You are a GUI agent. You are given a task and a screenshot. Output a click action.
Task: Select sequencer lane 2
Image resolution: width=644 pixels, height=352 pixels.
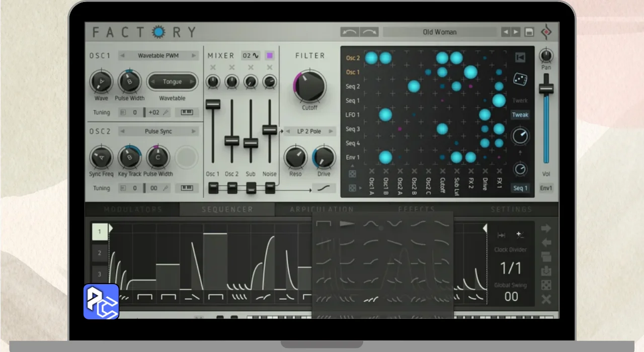click(100, 253)
